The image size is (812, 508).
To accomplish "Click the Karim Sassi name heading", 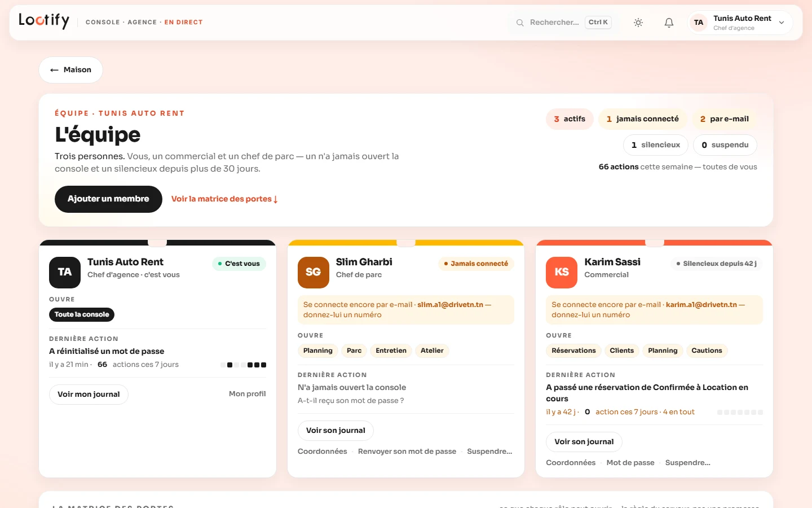I will 612,262.
